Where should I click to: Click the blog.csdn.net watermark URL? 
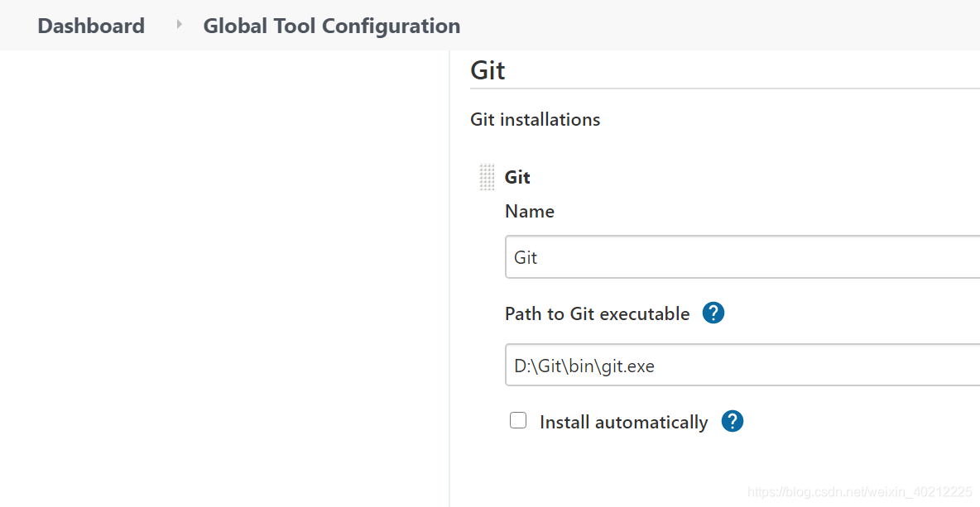point(859,492)
